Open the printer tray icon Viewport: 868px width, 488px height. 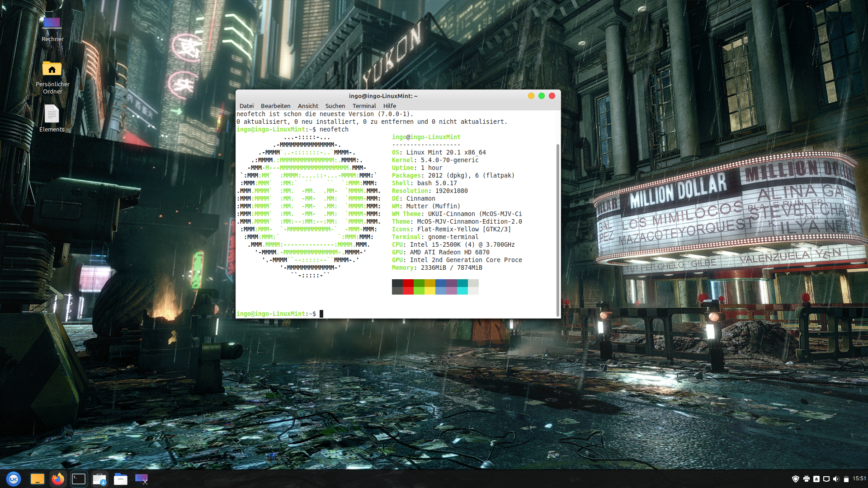(806, 479)
